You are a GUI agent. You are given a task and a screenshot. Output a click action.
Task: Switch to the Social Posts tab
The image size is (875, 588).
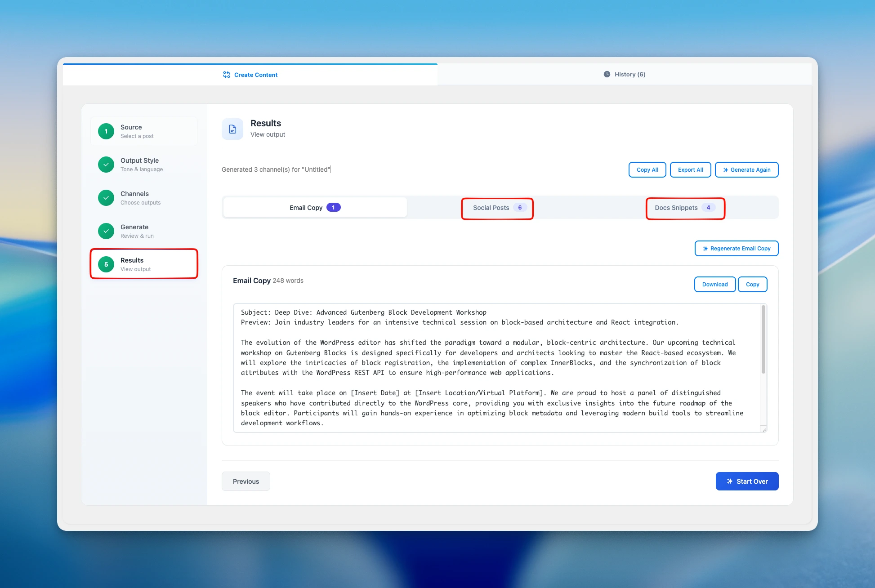(497, 208)
